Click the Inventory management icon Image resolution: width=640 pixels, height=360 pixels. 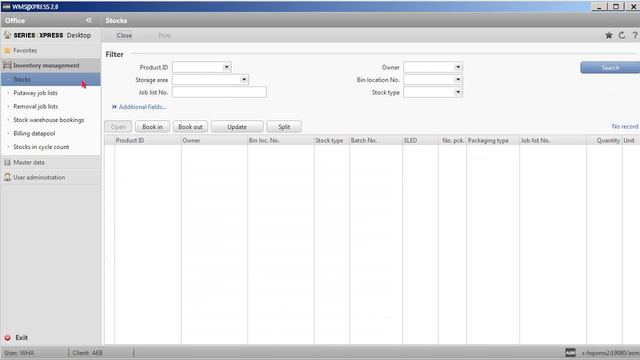[x=7, y=65]
